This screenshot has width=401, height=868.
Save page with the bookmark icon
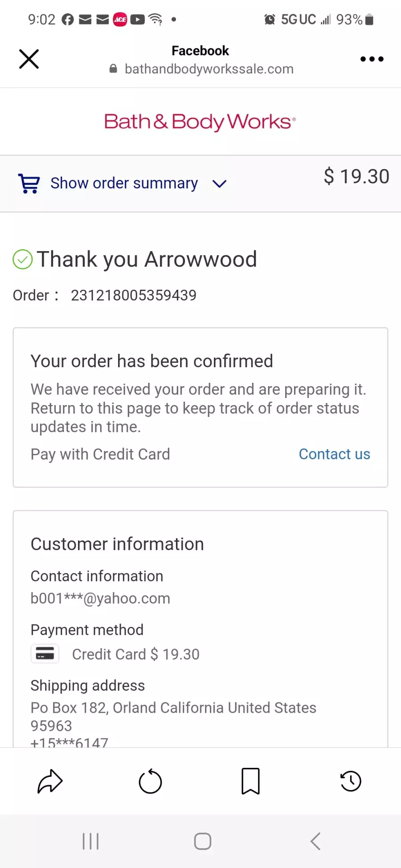[250, 781]
